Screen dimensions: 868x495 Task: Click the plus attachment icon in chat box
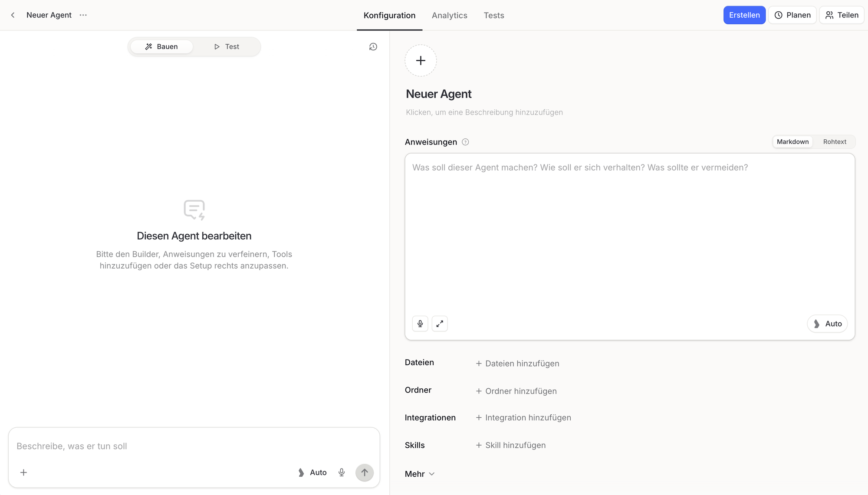point(24,472)
